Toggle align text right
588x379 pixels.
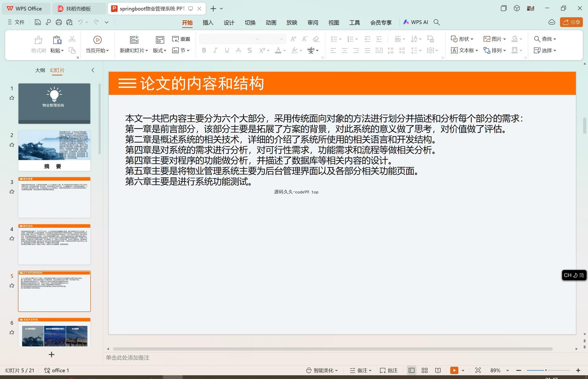(356, 51)
